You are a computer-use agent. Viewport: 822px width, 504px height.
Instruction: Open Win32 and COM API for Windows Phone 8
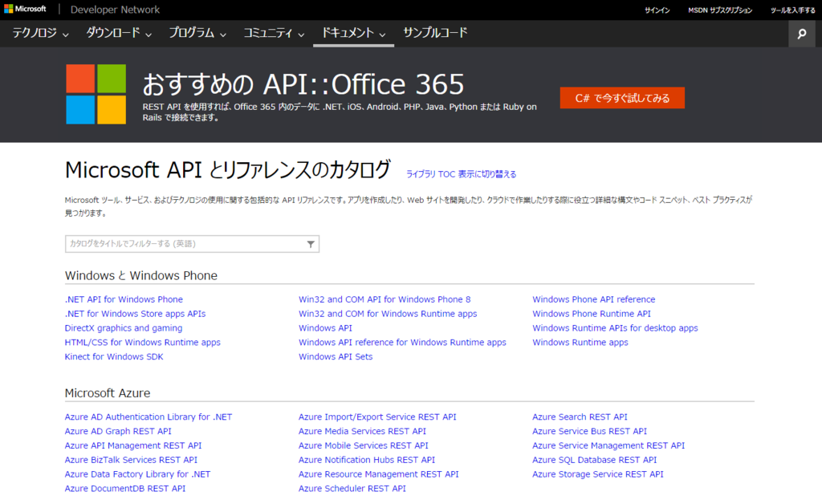coord(385,299)
